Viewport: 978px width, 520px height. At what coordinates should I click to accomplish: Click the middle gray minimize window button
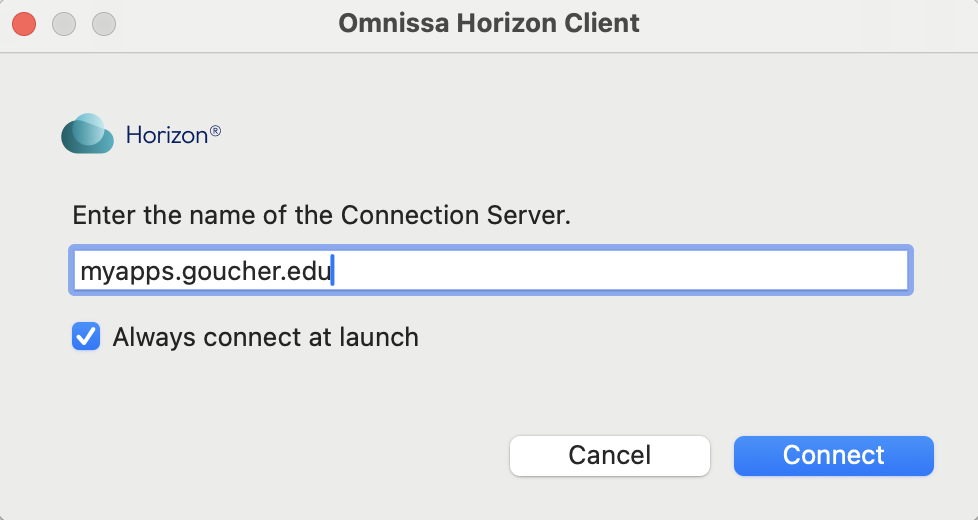[64, 23]
